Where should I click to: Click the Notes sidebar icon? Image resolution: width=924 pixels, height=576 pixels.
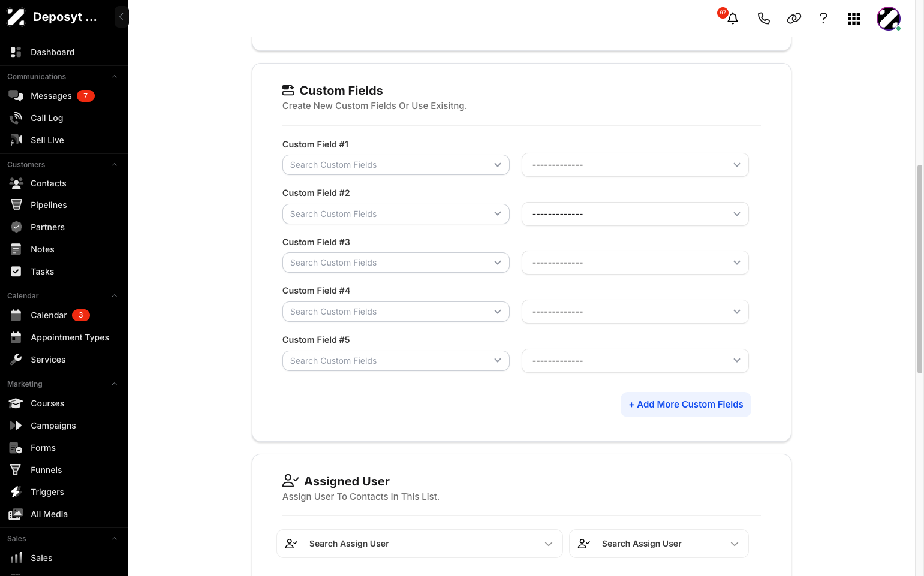16,249
